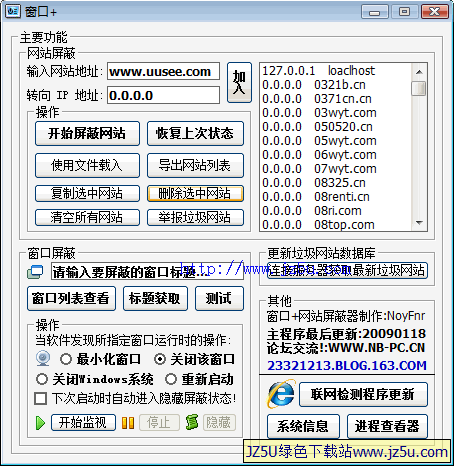454x466 pixels.
Task: Click 恢复上次状态 button
Action: pyautogui.click(x=195, y=133)
